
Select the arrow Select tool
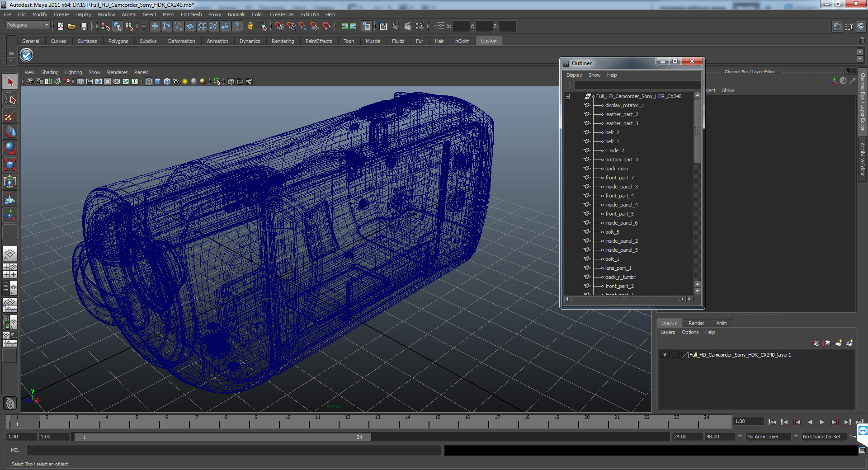pos(10,82)
